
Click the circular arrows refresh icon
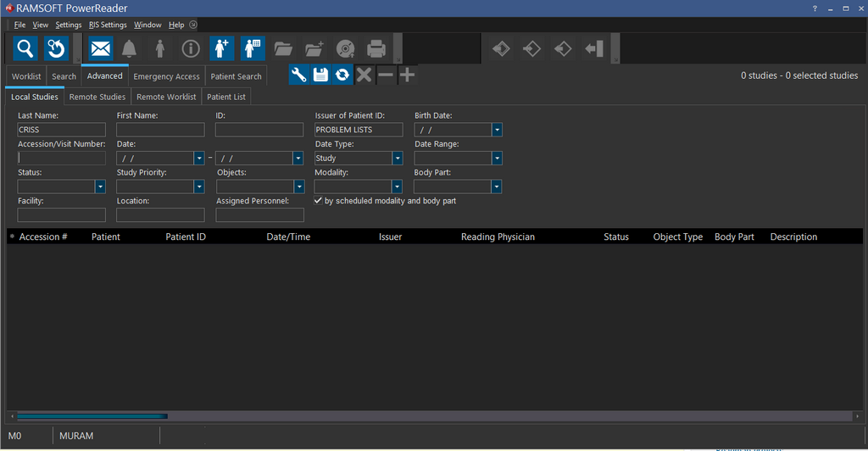click(x=342, y=75)
